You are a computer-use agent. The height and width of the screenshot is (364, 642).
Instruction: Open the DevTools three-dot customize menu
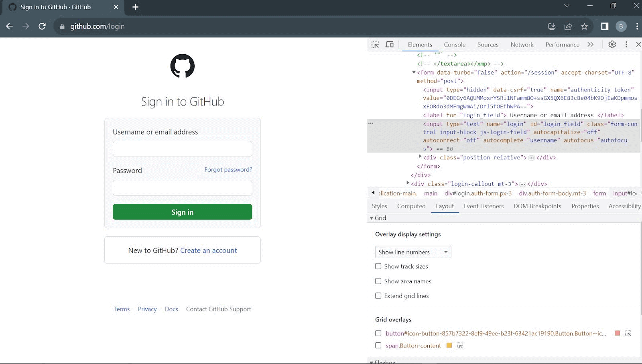tap(626, 45)
